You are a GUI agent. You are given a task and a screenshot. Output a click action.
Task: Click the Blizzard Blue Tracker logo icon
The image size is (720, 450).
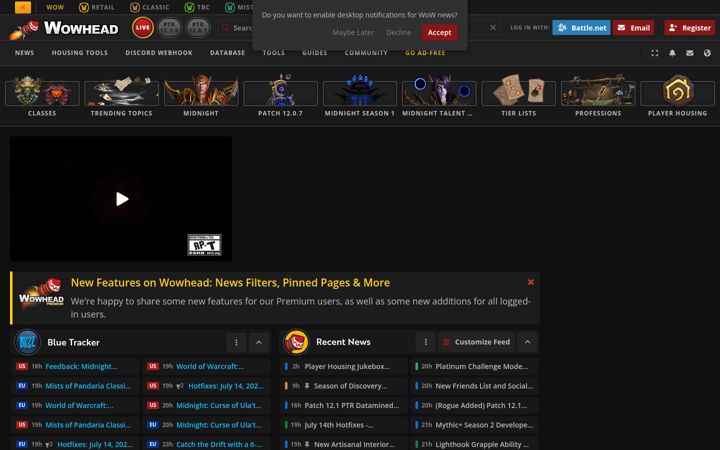(28, 342)
